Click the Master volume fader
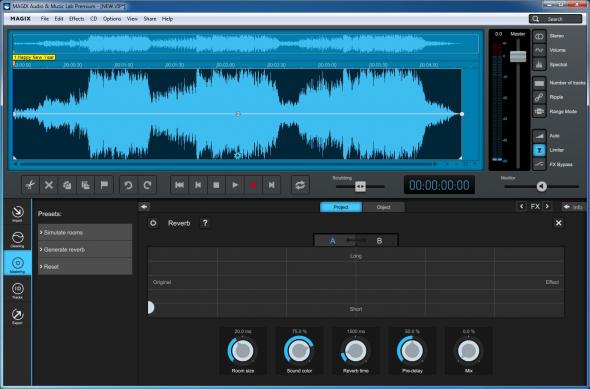The image size is (590, 389). (518, 56)
